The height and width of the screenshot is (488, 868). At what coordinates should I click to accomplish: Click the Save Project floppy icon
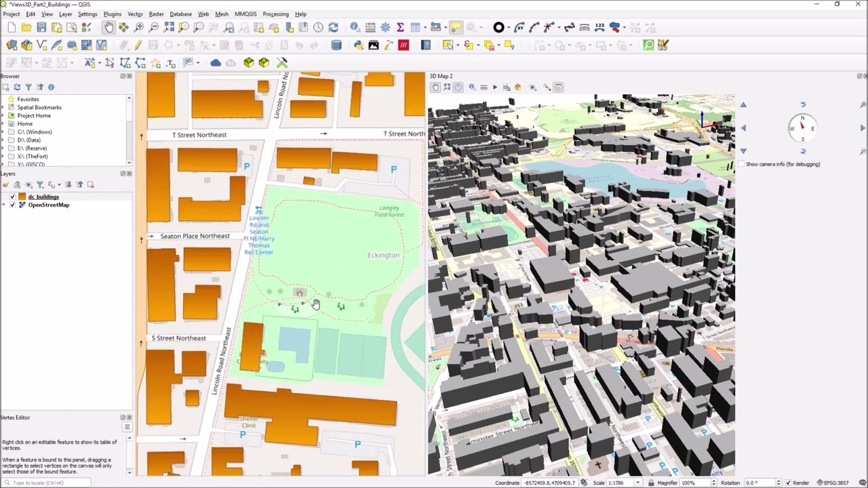[x=41, y=27]
